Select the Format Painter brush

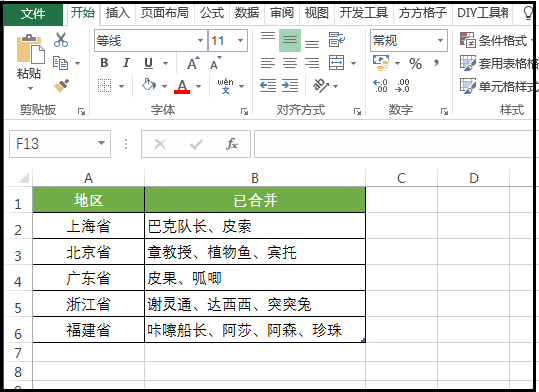tap(61, 86)
